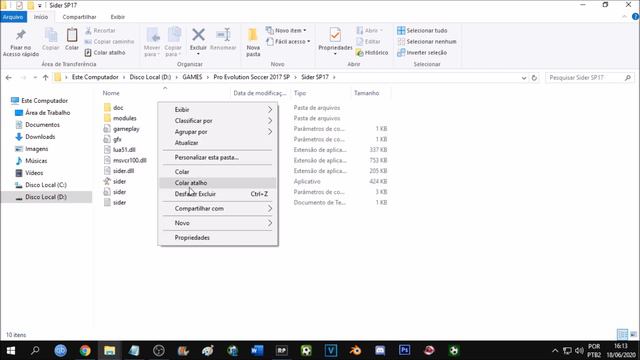Choose Personalizar esta pasta
Viewport: 640px width, 360px height.
point(218,157)
